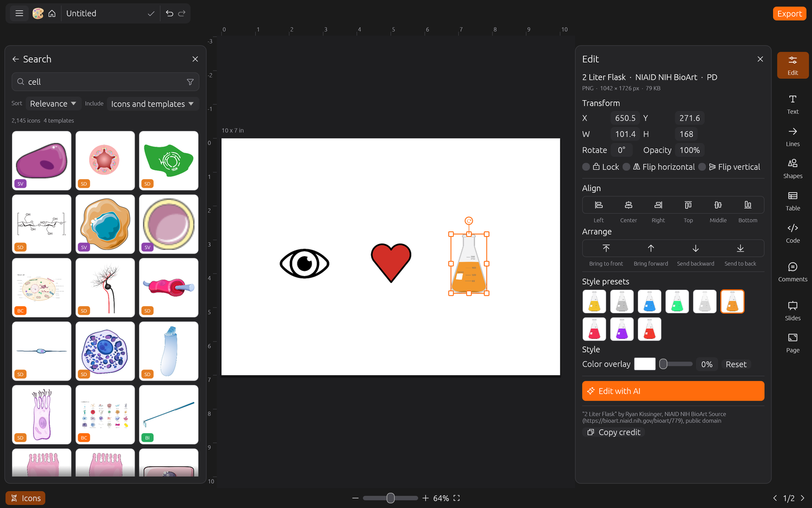Viewport: 812px width, 508px height.
Task: Open the Sort Relevance dropdown
Action: tap(53, 104)
